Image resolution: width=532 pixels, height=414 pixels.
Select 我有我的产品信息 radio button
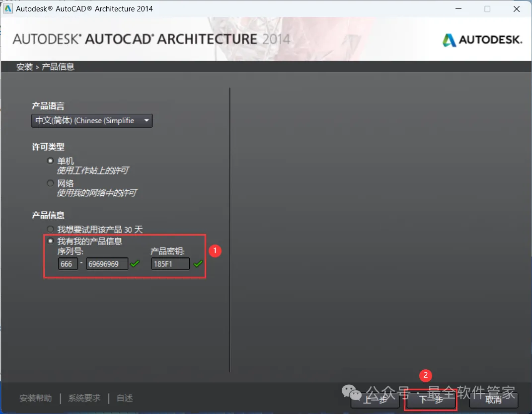tap(50, 241)
